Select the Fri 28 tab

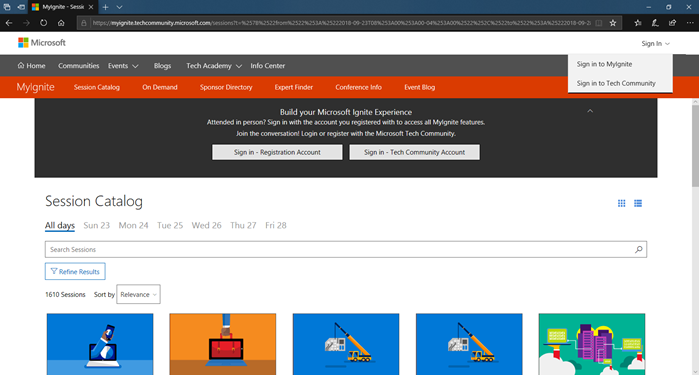(275, 226)
